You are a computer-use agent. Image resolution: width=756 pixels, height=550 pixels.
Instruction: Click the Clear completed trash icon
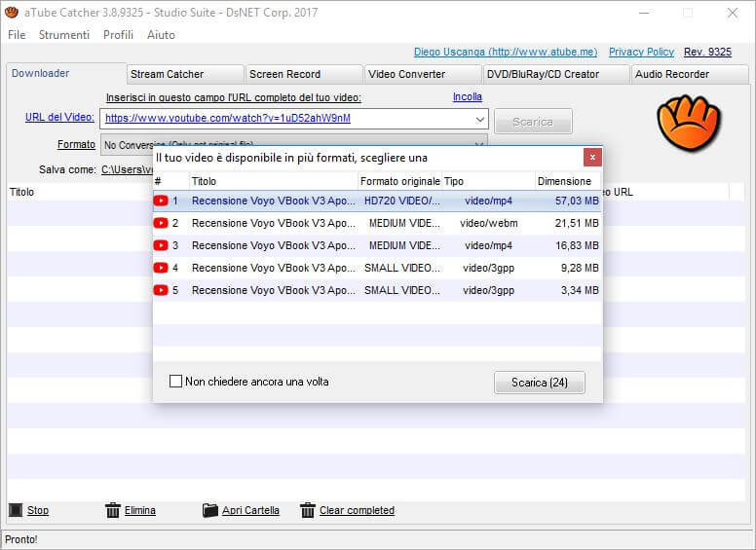click(308, 510)
